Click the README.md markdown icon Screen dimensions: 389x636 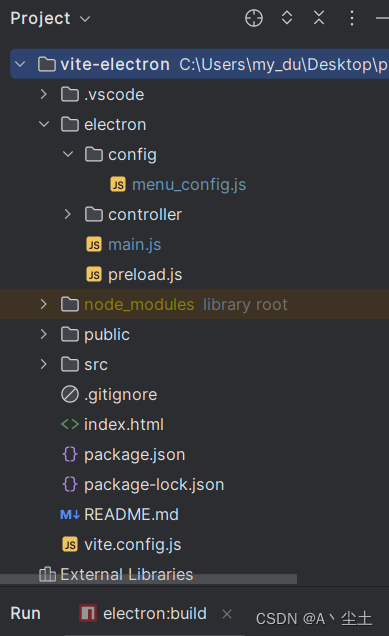point(70,515)
